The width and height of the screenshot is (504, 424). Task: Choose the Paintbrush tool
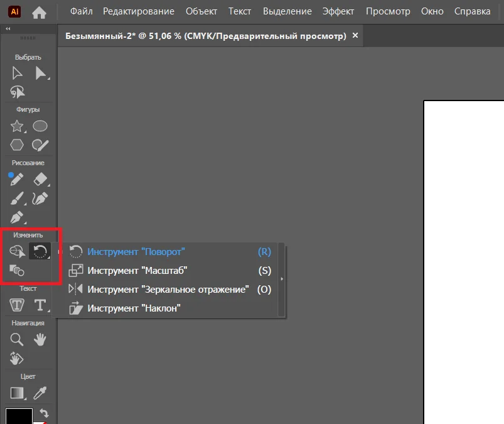pos(17,198)
